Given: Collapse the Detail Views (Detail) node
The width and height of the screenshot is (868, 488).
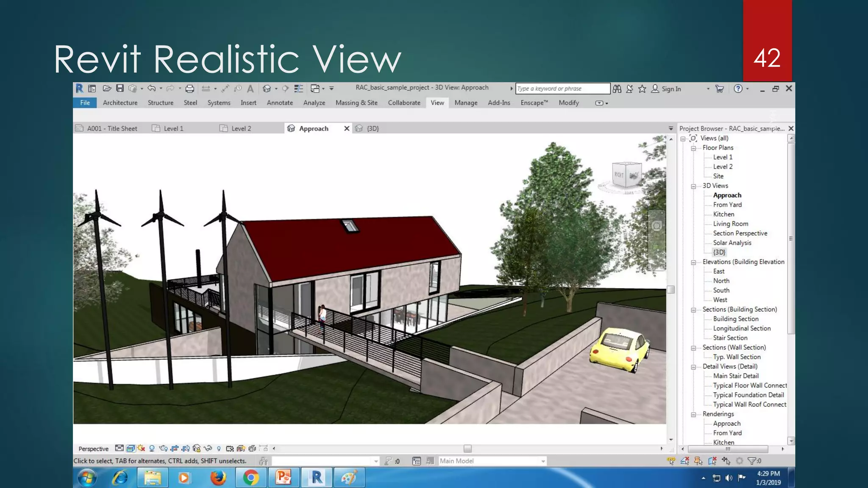Looking at the screenshot, I should (x=693, y=367).
